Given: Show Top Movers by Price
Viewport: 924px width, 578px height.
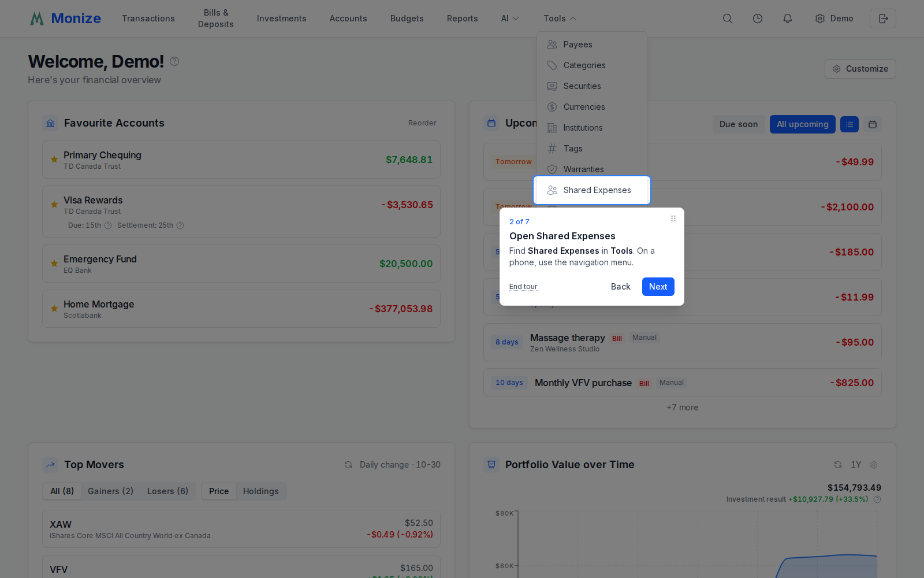Looking at the screenshot, I should (219, 491).
